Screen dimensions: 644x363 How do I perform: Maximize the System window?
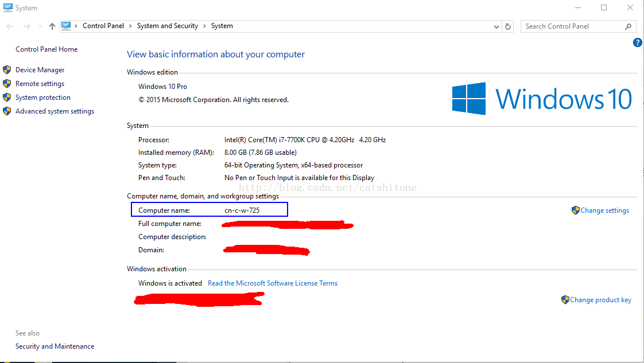tap(604, 8)
